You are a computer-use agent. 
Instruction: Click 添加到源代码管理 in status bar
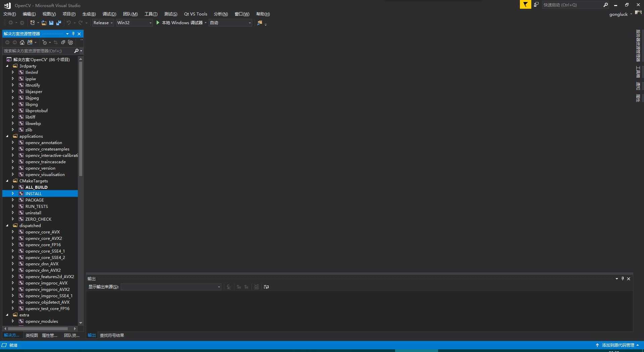coord(618,345)
